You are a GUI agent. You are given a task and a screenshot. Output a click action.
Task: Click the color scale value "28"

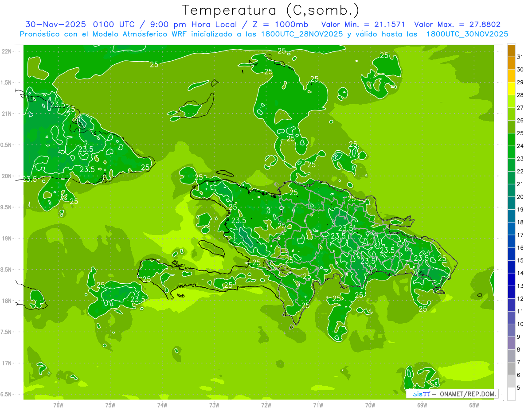coord(520,95)
